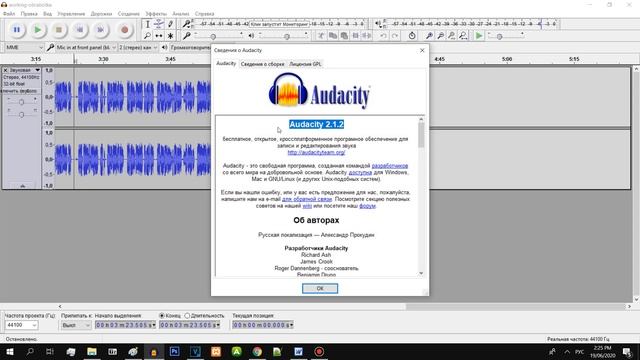Click the Zoom In icon
The height and width of the screenshot is (360, 640).
tap(429, 36)
